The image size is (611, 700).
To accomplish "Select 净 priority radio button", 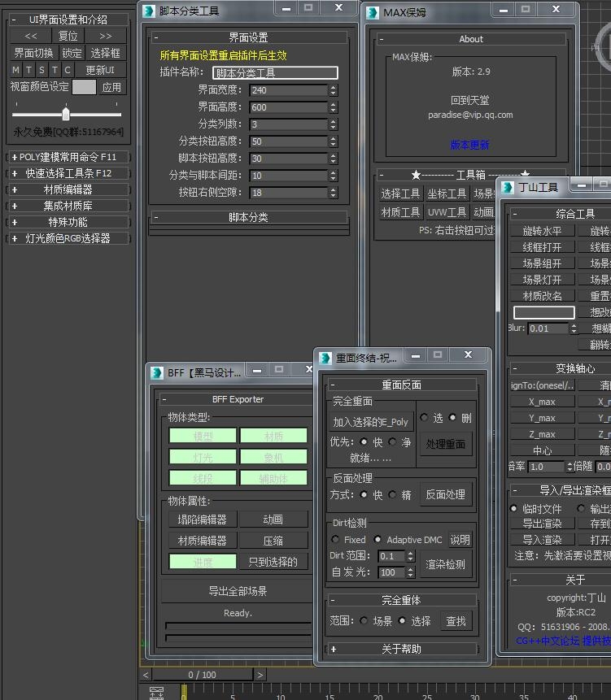I will click(392, 442).
